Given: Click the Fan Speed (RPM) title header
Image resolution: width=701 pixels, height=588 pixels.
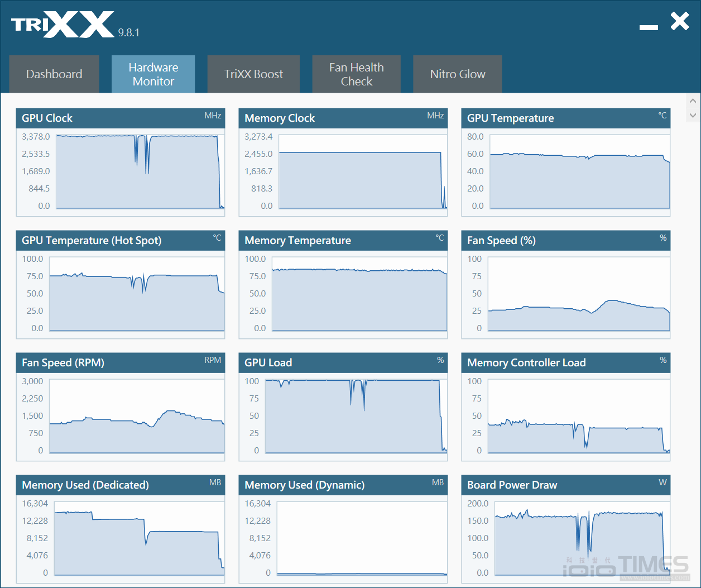Looking at the screenshot, I should pyautogui.click(x=120, y=363).
